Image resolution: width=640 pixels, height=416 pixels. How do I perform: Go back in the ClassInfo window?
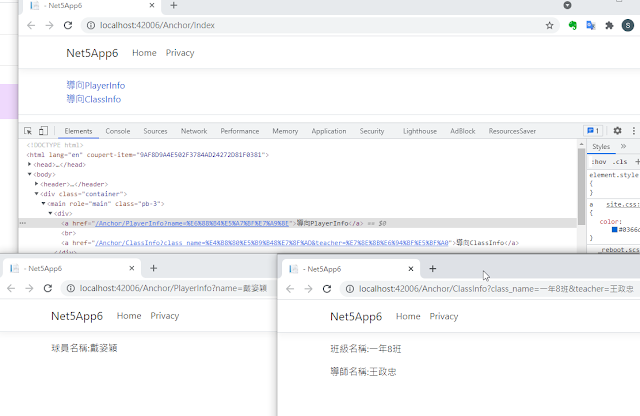click(x=290, y=289)
